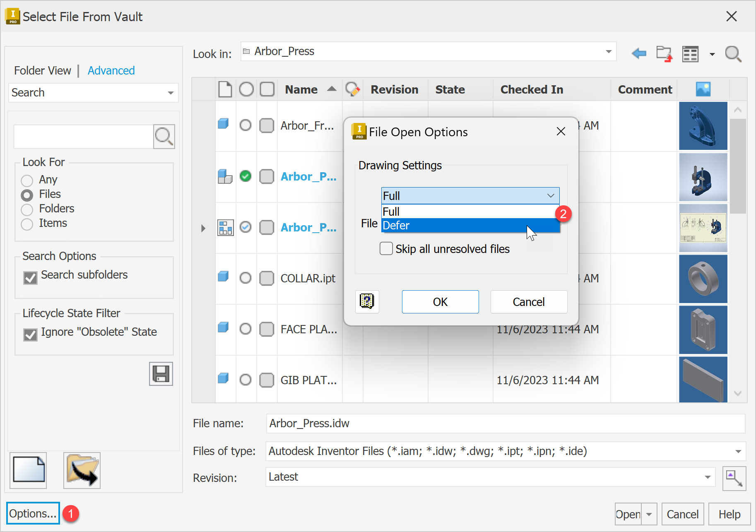
Task: Click the File name input field
Action: tap(505, 423)
